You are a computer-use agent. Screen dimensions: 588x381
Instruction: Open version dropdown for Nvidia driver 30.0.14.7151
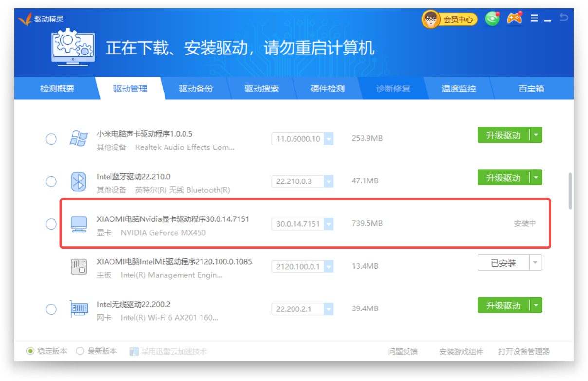click(329, 224)
